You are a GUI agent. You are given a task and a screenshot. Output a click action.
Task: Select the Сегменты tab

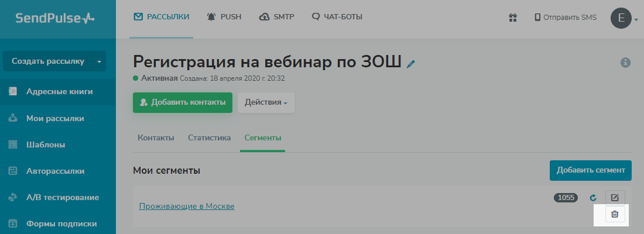click(263, 138)
